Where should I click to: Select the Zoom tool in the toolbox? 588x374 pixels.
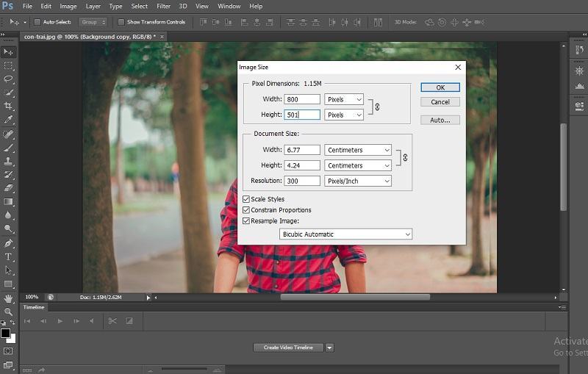(x=8, y=312)
